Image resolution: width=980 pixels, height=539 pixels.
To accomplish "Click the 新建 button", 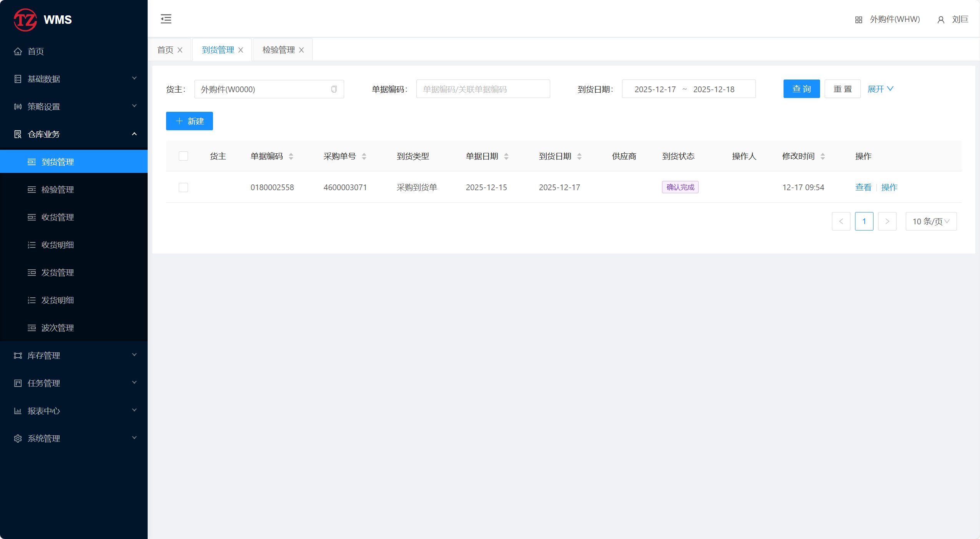I will pyautogui.click(x=190, y=121).
